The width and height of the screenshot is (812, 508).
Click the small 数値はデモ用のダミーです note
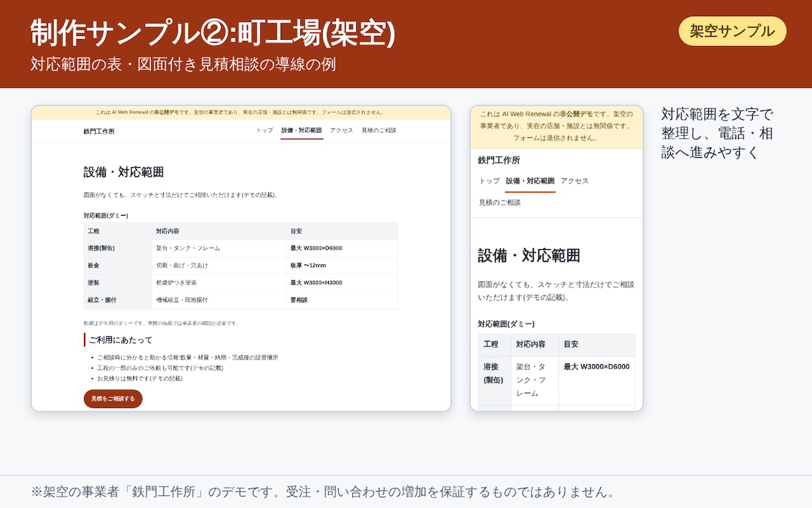[161, 323]
